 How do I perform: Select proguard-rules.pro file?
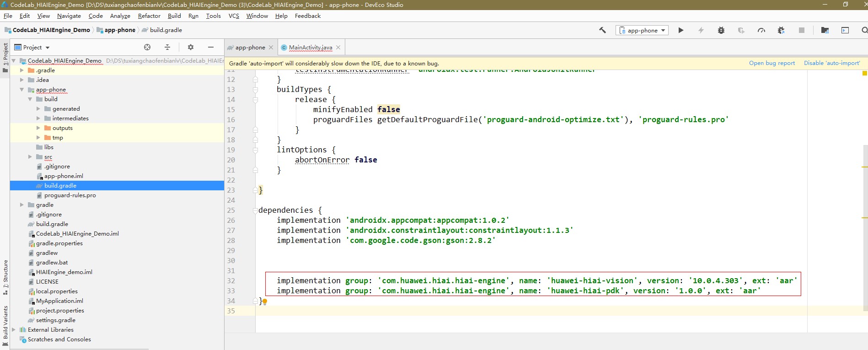click(x=70, y=195)
